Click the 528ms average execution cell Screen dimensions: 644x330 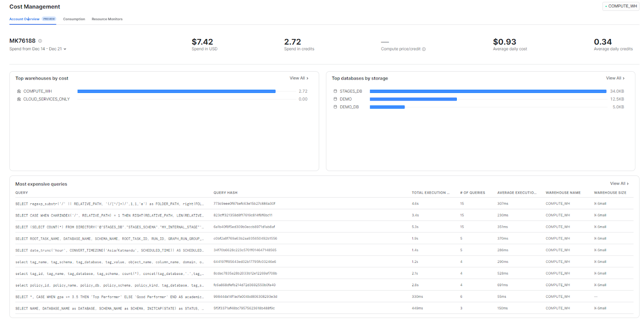point(502,274)
